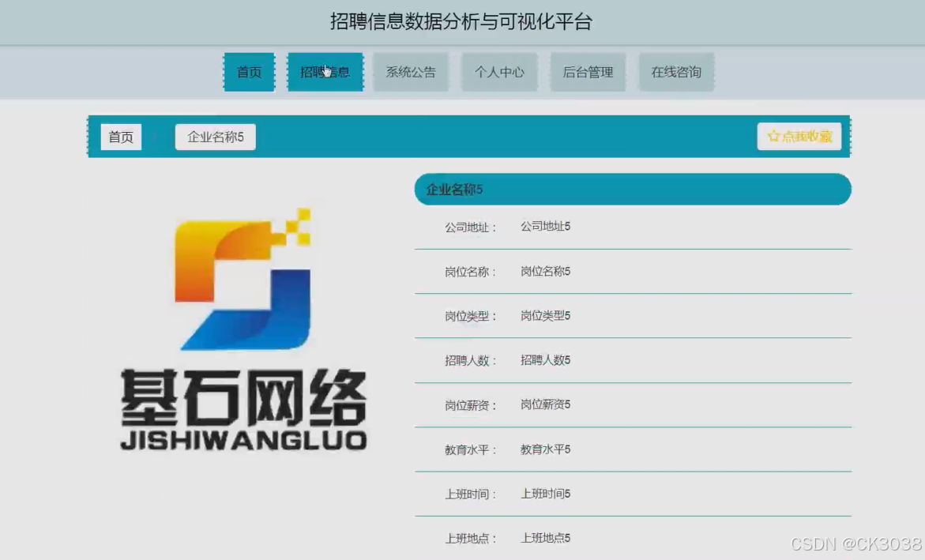
Task: Click the 首页 breadcrumb button
Action: [x=121, y=137]
